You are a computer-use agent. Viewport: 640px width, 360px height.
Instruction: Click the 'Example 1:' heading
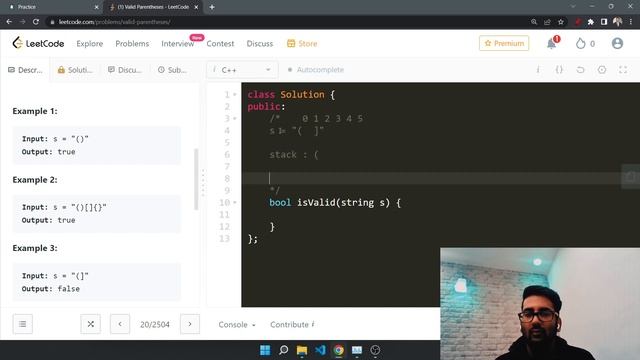click(x=35, y=111)
